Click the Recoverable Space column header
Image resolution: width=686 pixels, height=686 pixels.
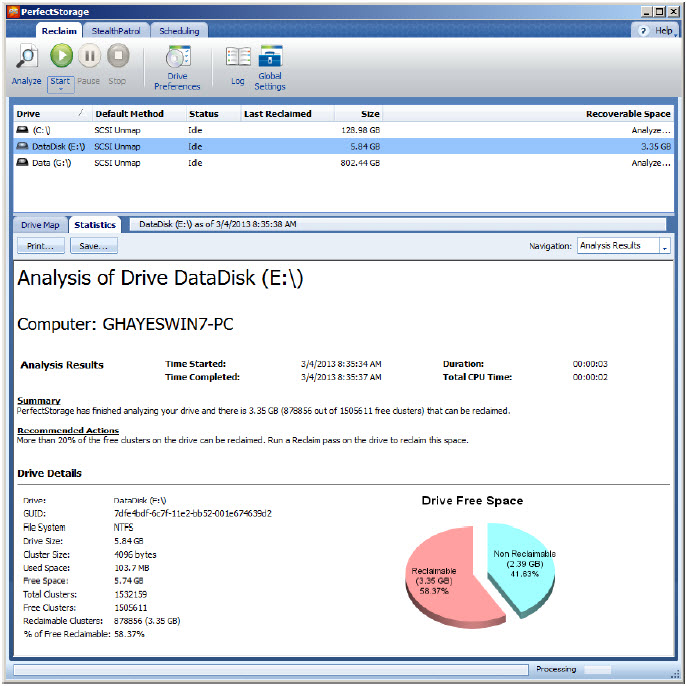[627, 114]
